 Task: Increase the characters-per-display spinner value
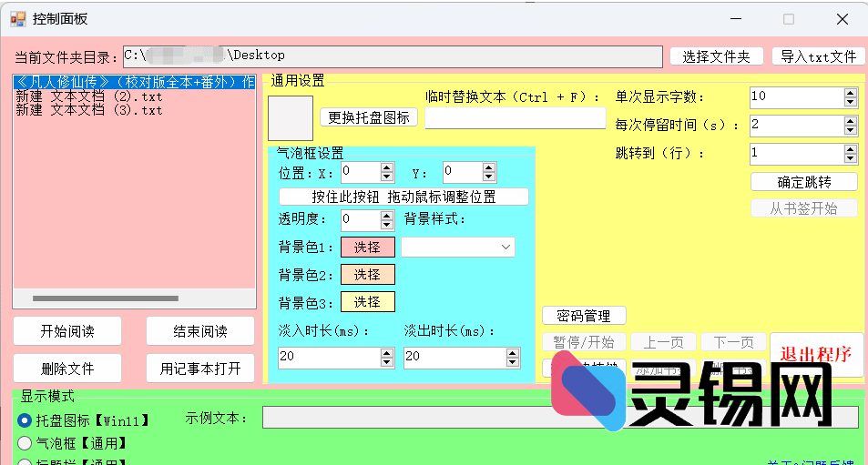[x=851, y=92]
